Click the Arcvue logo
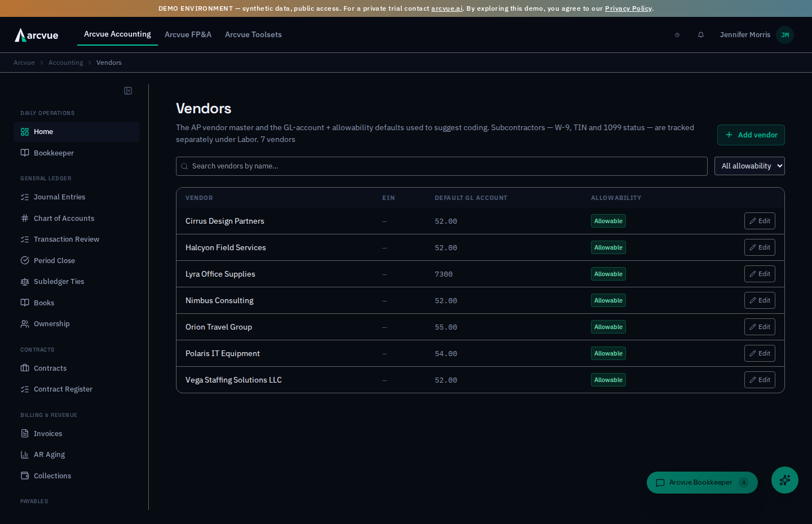This screenshot has width=812, height=524. pyautogui.click(x=37, y=35)
